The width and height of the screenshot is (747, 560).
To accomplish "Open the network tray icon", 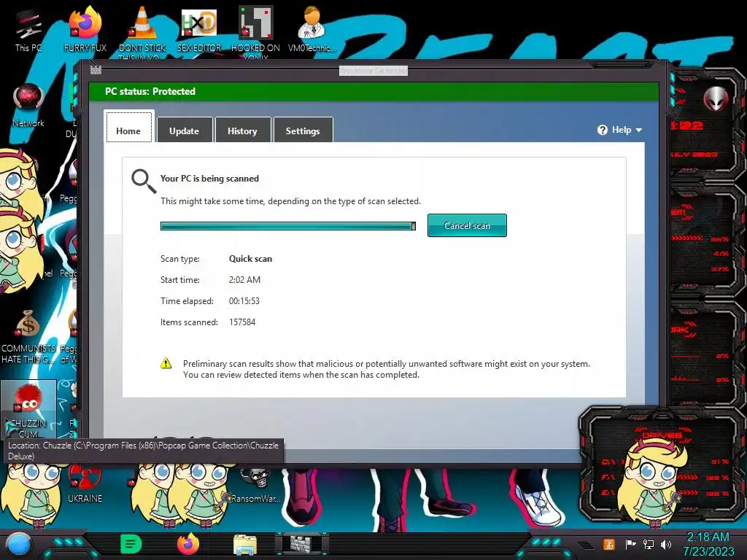I will [x=649, y=544].
